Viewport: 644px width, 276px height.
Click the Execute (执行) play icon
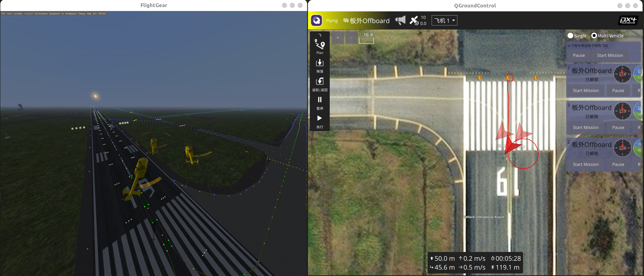point(320,121)
